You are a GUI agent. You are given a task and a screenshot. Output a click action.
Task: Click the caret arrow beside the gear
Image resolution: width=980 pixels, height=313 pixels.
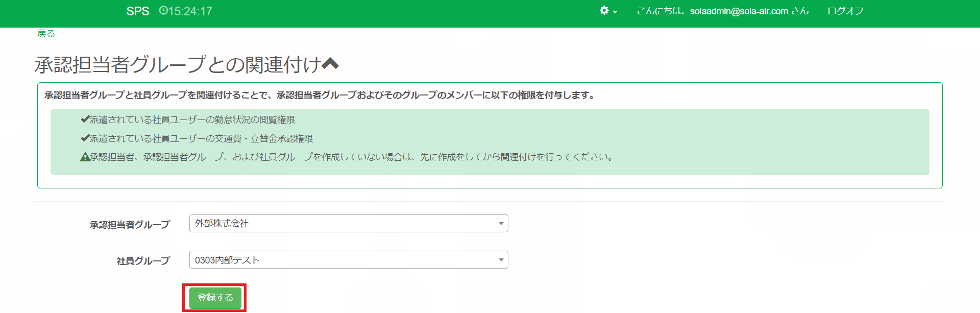click(x=615, y=12)
